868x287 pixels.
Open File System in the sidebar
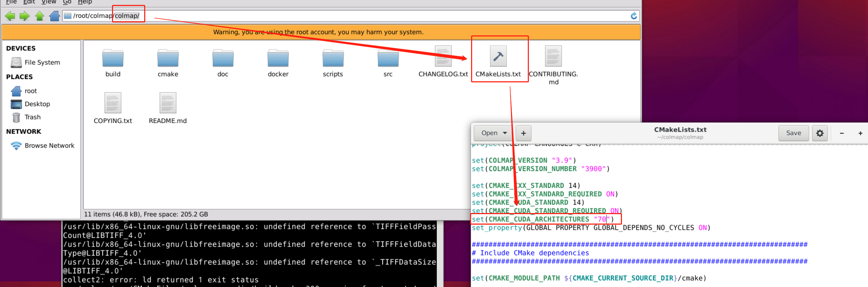(x=35, y=62)
